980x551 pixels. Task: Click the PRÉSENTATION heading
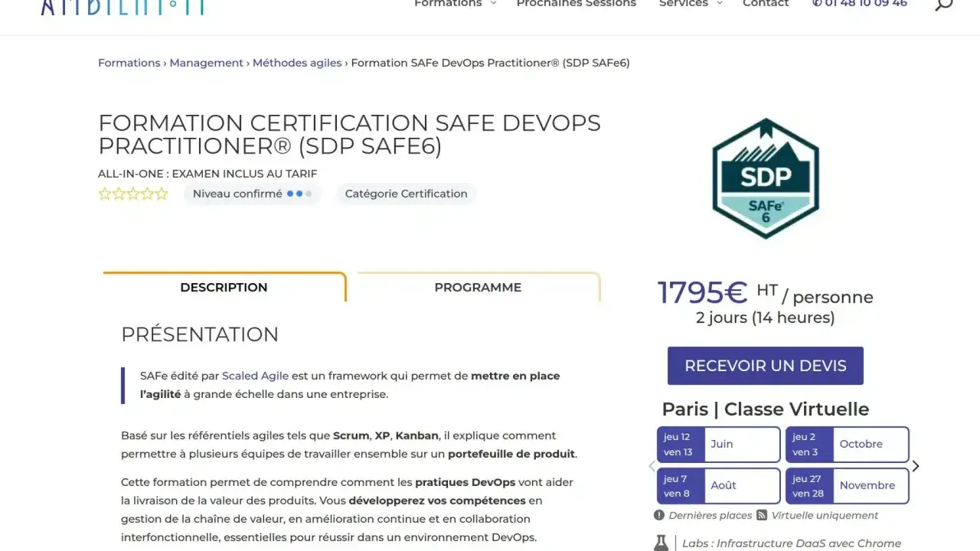point(200,334)
